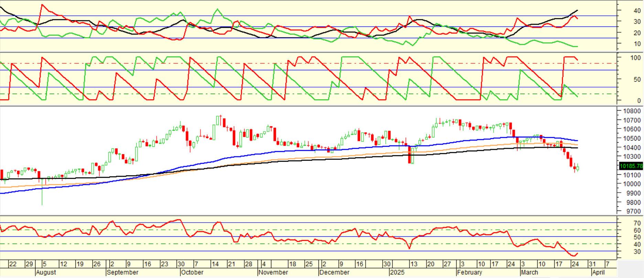The image size is (644, 278).
Task: Select the February month label
Action: click(470, 272)
